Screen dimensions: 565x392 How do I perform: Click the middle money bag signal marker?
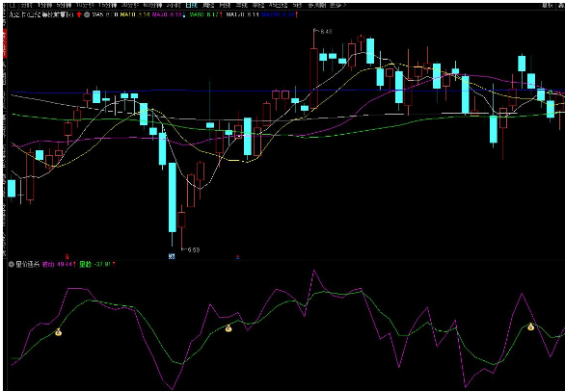pos(229,327)
